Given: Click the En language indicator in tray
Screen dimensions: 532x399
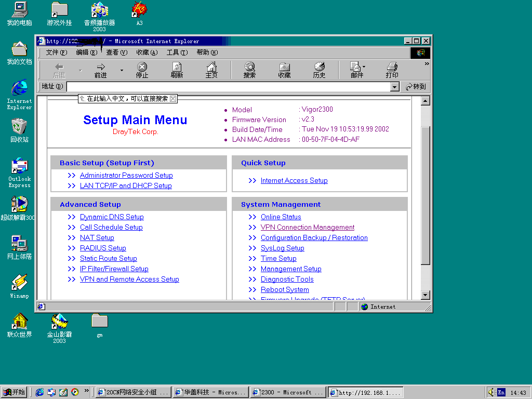Looking at the screenshot, I should (x=501, y=393).
